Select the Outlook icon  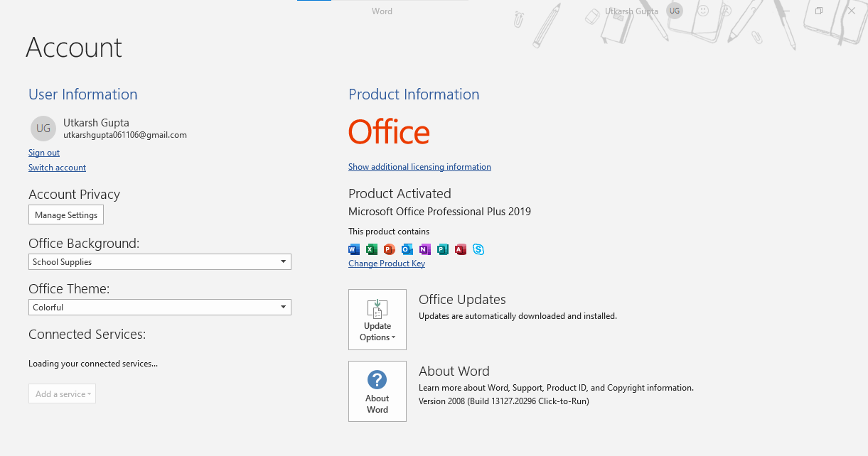pyautogui.click(x=407, y=249)
